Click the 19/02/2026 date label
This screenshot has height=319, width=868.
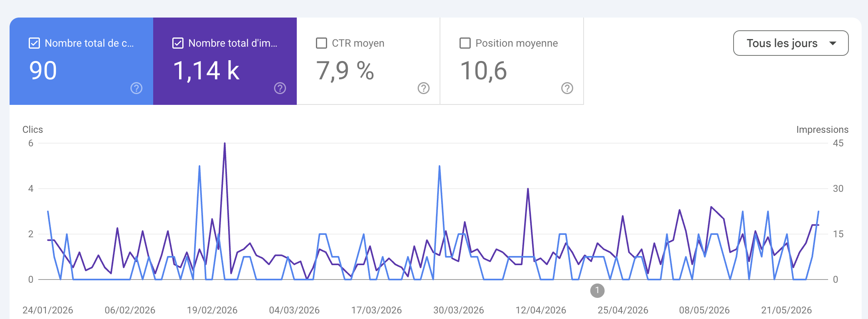tap(212, 310)
